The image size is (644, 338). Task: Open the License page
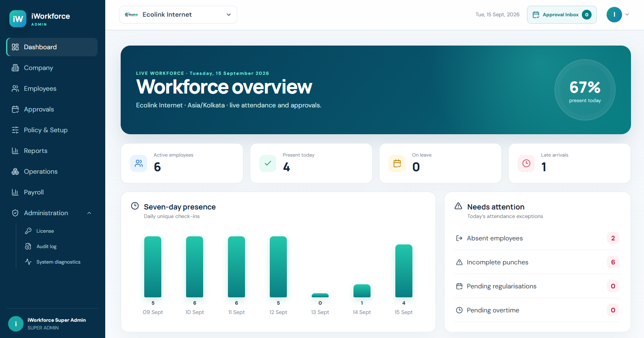(59, 231)
